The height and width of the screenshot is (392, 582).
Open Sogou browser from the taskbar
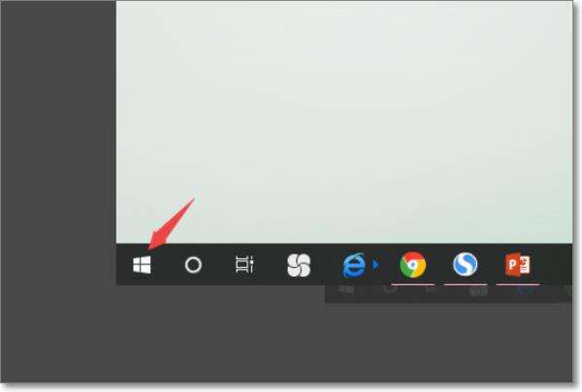465,264
